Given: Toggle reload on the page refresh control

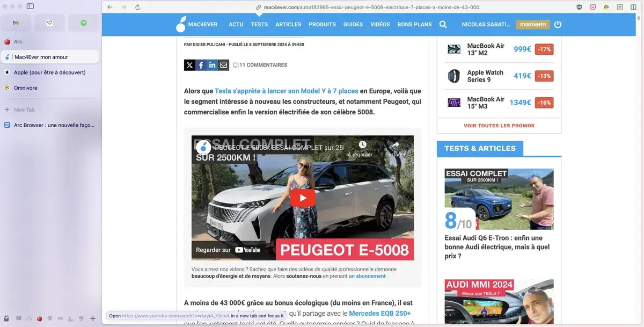Looking at the screenshot, I should tap(138, 8).
